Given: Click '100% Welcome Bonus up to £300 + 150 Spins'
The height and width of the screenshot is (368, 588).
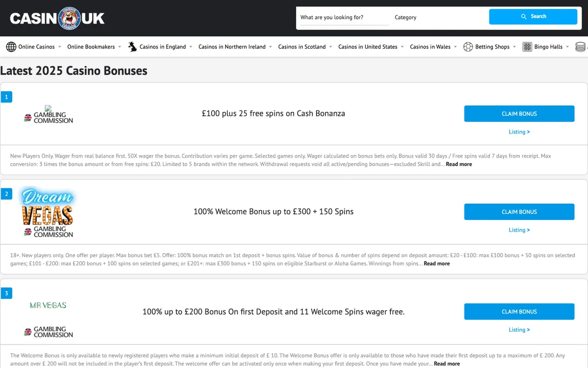Looking at the screenshot, I should click(x=273, y=211).
